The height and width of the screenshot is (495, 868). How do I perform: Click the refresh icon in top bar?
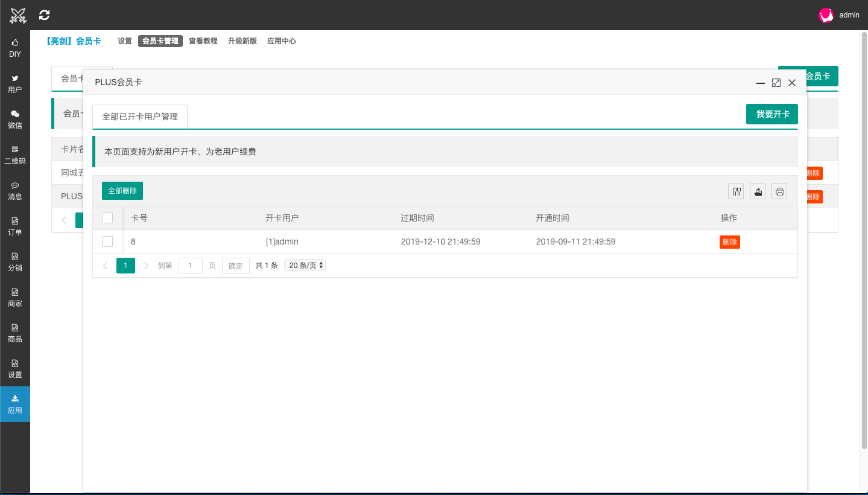click(43, 14)
